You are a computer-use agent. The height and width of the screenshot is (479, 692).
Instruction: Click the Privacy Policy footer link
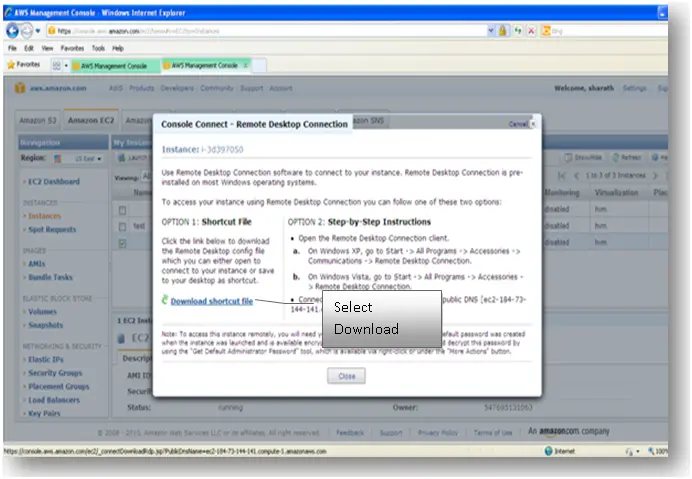pyautogui.click(x=438, y=433)
